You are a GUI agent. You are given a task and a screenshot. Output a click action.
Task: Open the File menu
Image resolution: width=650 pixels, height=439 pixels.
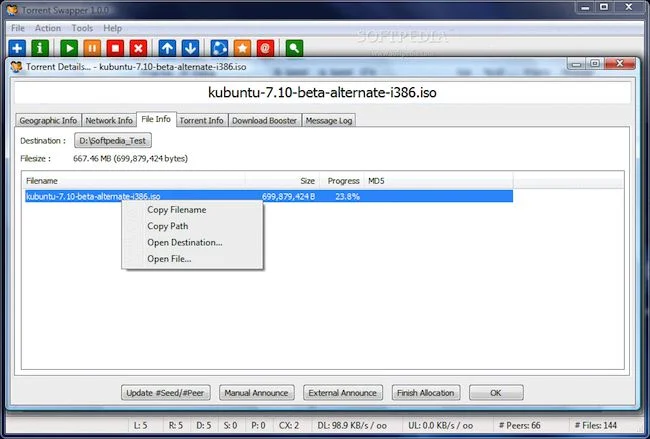18,28
